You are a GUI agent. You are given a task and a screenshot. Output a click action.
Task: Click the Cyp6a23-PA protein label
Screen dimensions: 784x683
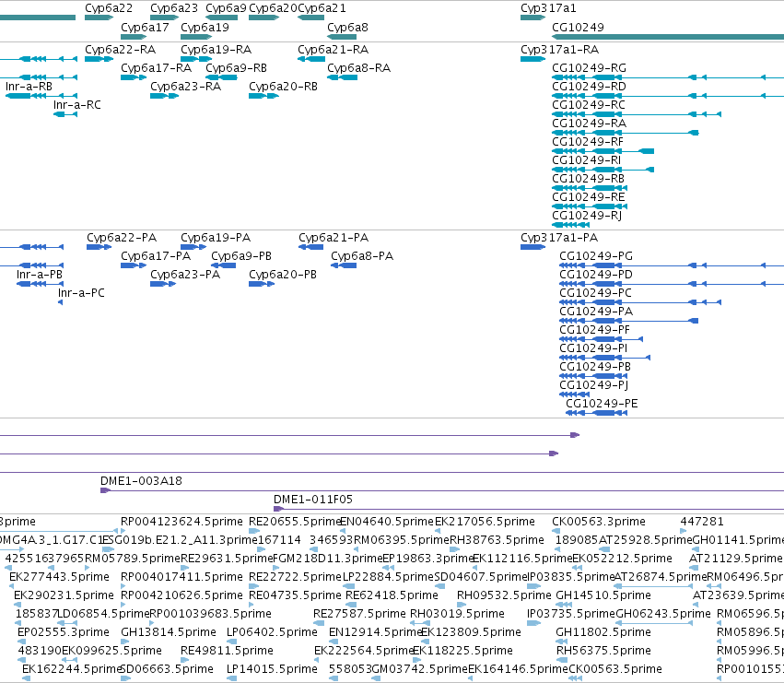tap(185, 274)
